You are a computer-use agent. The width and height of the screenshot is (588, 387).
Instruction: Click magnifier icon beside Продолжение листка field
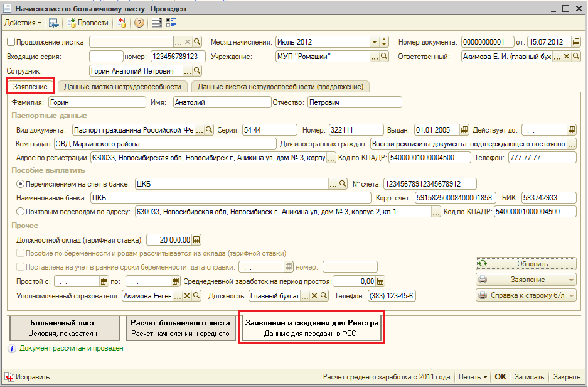tap(197, 42)
